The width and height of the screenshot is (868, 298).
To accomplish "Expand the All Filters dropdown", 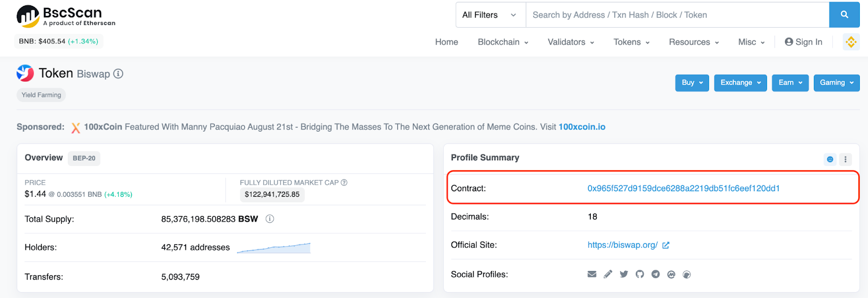I will (490, 15).
